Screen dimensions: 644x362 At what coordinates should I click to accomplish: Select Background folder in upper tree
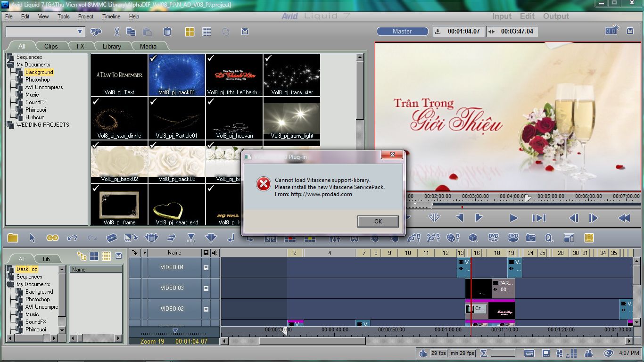point(39,72)
